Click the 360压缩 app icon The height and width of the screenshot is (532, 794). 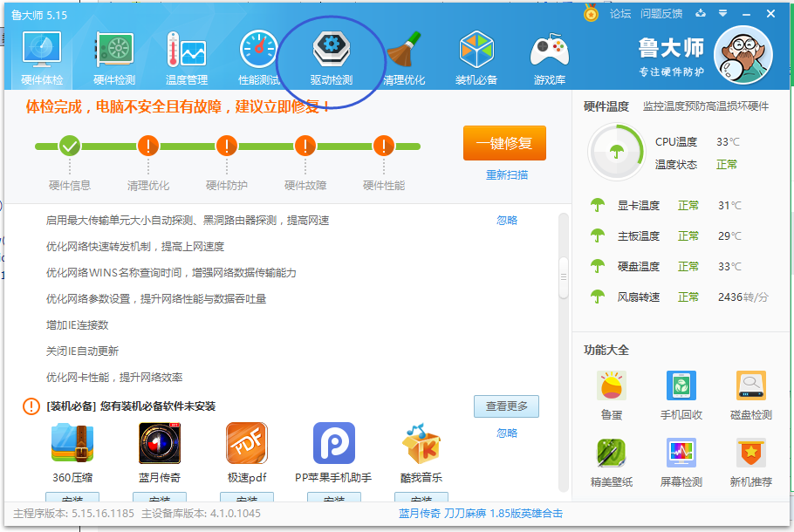click(72, 443)
